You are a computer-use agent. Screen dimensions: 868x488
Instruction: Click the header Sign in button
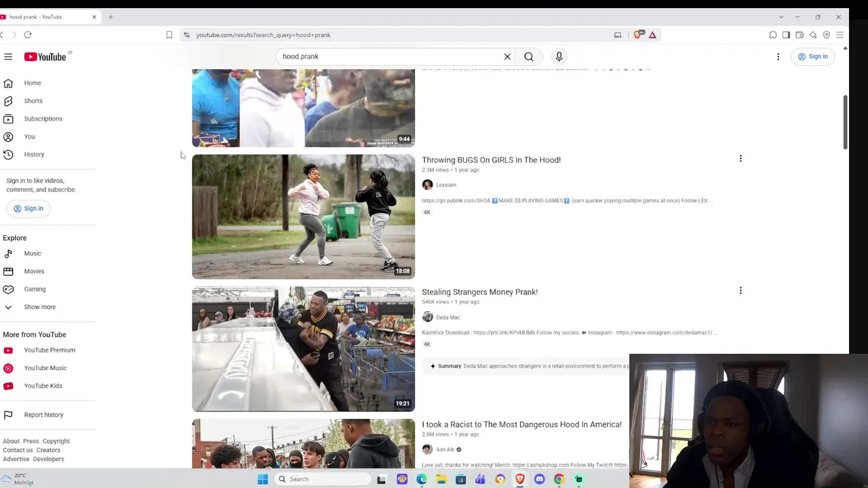pyautogui.click(x=813, y=57)
